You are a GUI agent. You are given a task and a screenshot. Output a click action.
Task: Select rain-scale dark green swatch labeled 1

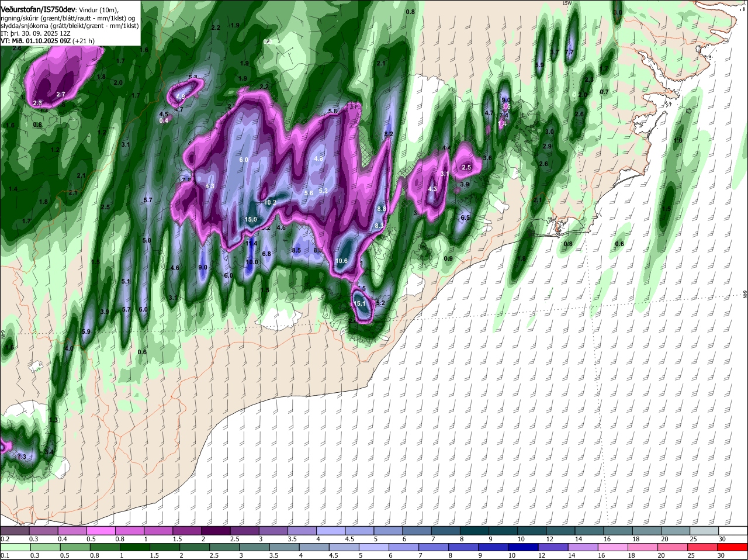[134, 547]
